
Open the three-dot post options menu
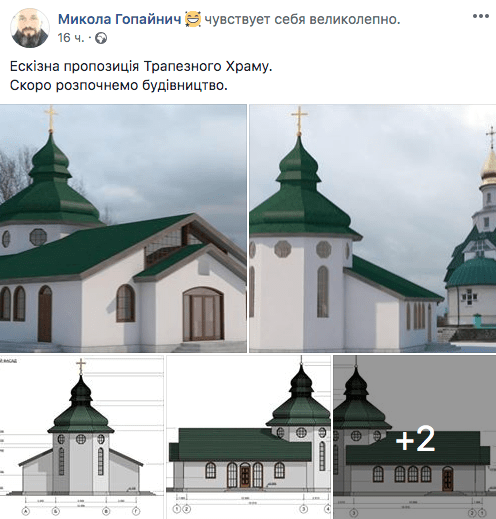tap(481, 16)
